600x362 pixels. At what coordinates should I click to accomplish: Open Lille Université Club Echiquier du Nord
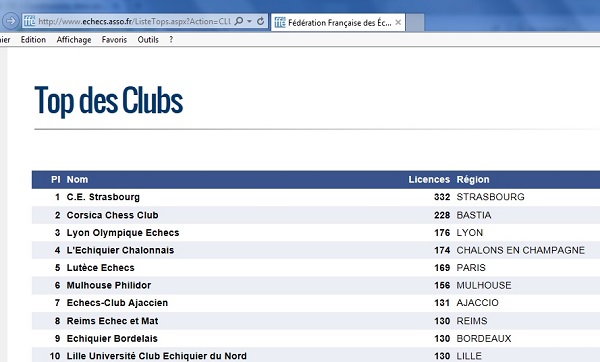pyautogui.click(x=157, y=356)
